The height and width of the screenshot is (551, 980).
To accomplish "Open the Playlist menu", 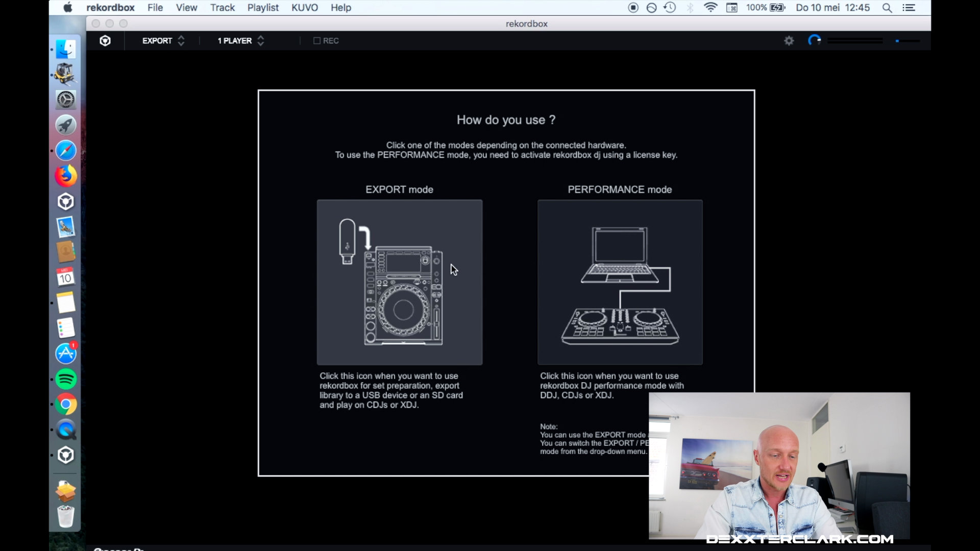I will 263,8.
